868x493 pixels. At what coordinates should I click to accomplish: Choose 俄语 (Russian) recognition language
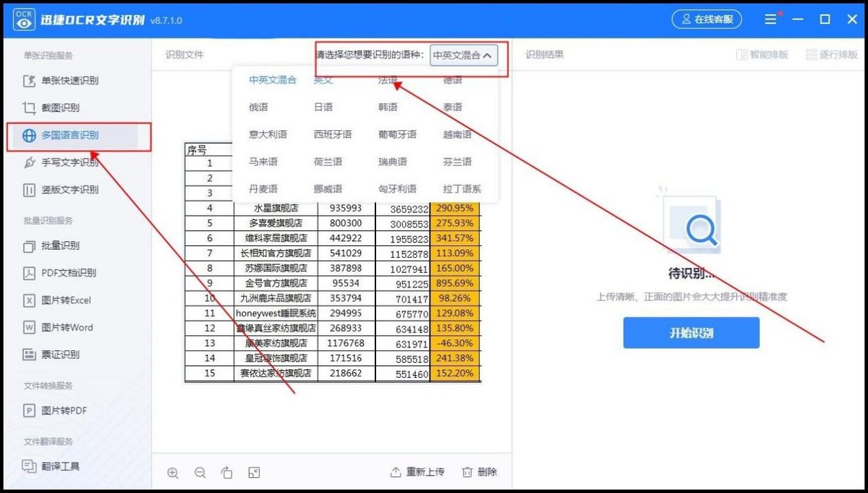tap(258, 107)
